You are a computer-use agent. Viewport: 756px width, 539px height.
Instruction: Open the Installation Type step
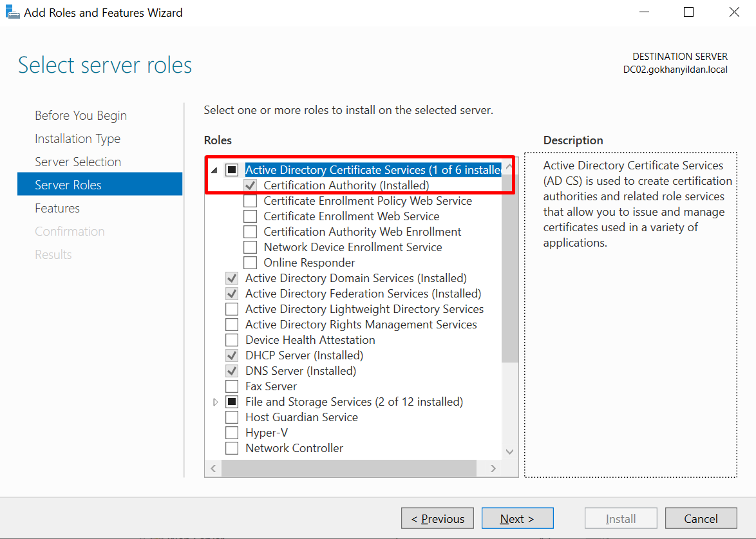pos(78,138)
